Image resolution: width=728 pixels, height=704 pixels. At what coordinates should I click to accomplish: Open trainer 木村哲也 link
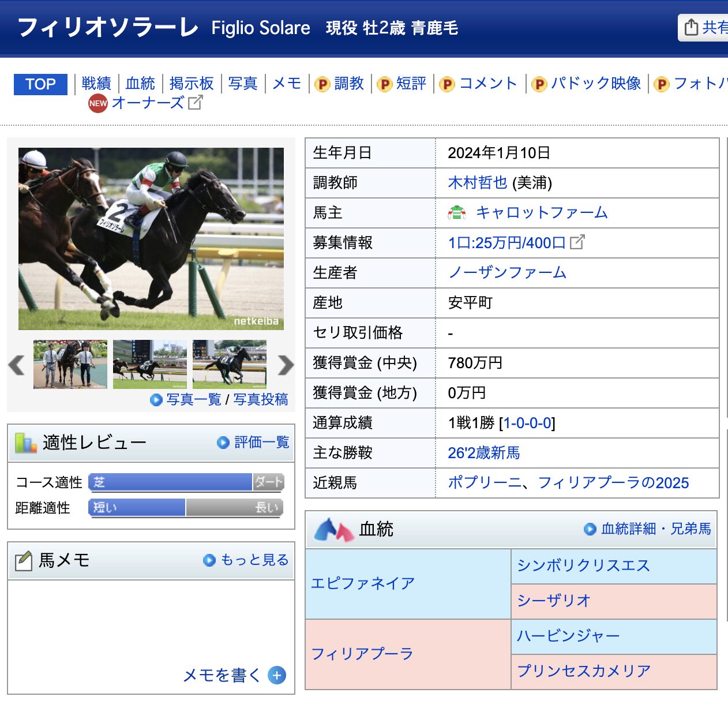(478, 183)
